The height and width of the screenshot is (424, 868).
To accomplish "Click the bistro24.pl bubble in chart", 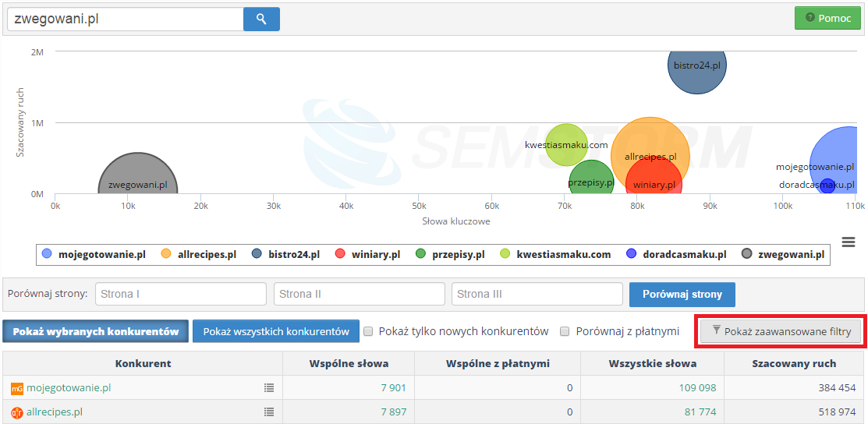I will point(697,65).
